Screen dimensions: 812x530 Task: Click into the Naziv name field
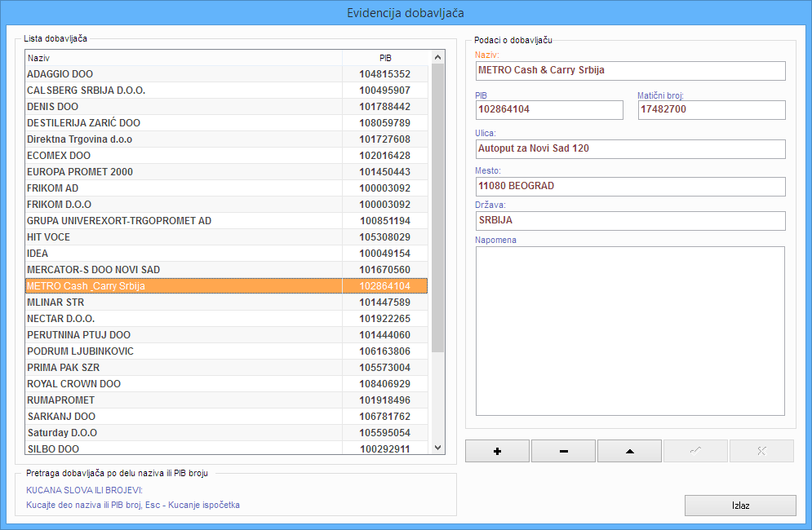coord(629,71)
